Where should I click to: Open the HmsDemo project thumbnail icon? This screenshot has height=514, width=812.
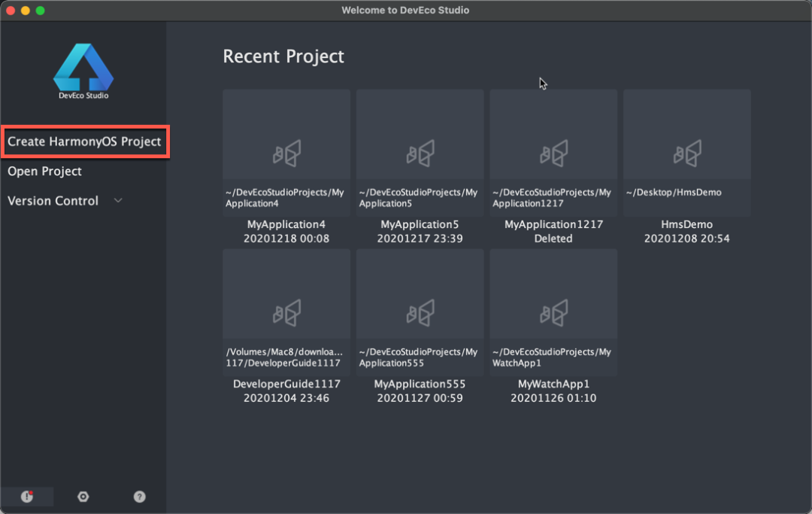click(x=687, y=153)
